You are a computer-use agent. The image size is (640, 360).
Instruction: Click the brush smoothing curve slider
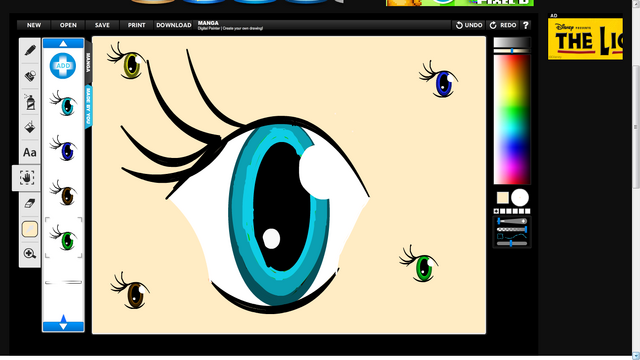512,236
